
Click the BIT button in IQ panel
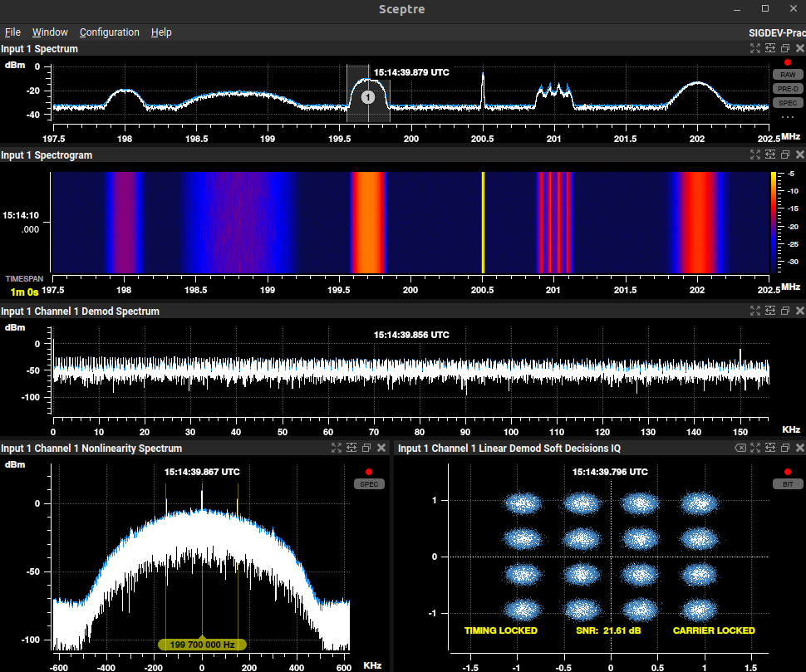(787, 483)
